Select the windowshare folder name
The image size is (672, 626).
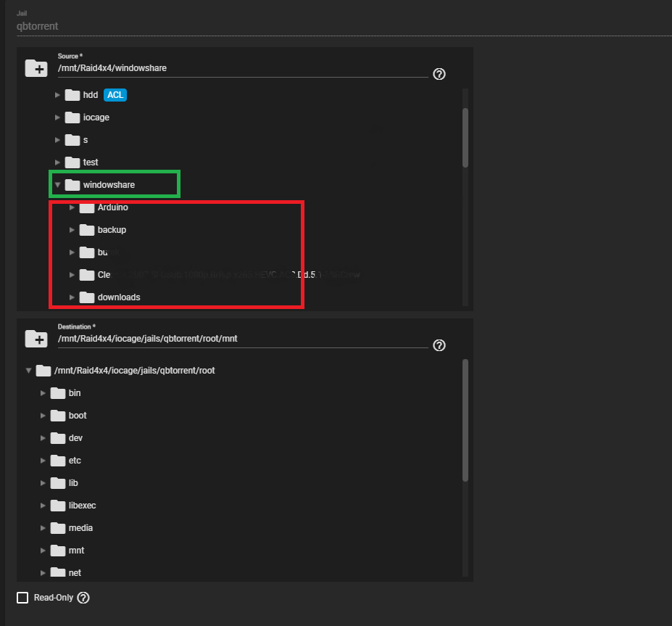[109, 185]
